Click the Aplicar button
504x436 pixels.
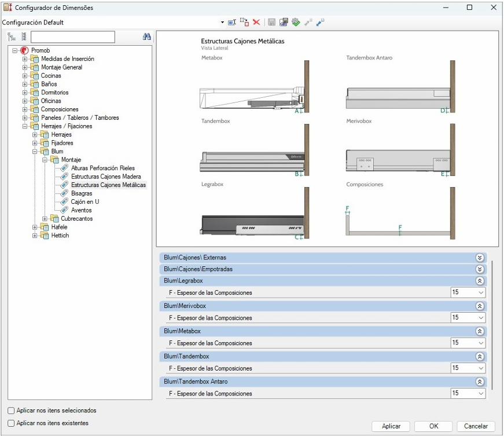pos(391,426)
